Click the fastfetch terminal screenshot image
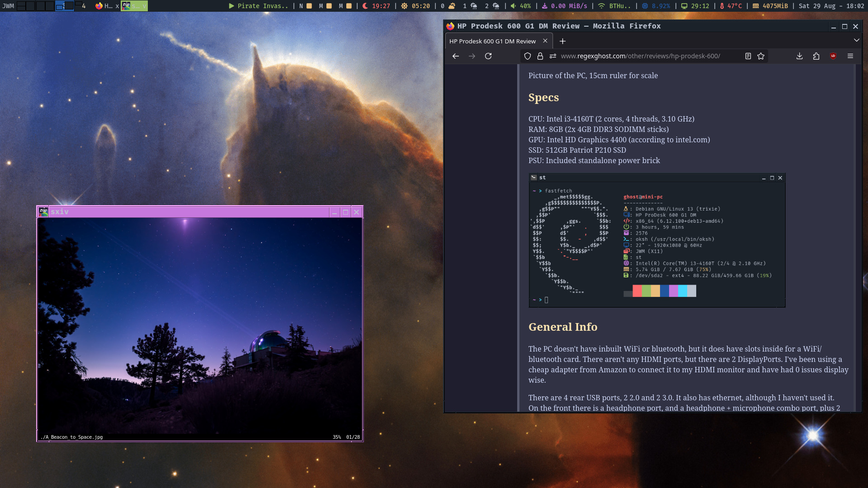The width and height of the screenshot is (868, 488). tap(657, 240)
